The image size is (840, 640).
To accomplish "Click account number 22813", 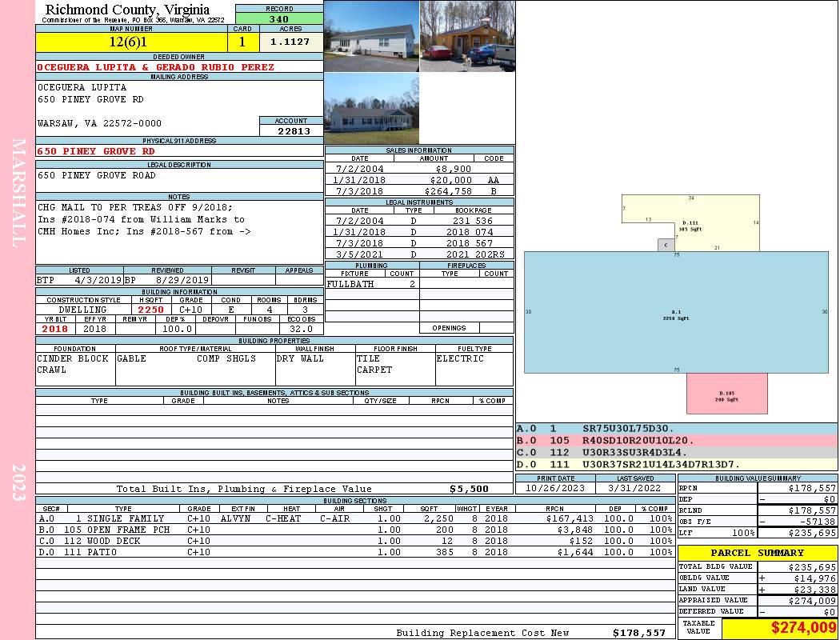I will point(294,130).
